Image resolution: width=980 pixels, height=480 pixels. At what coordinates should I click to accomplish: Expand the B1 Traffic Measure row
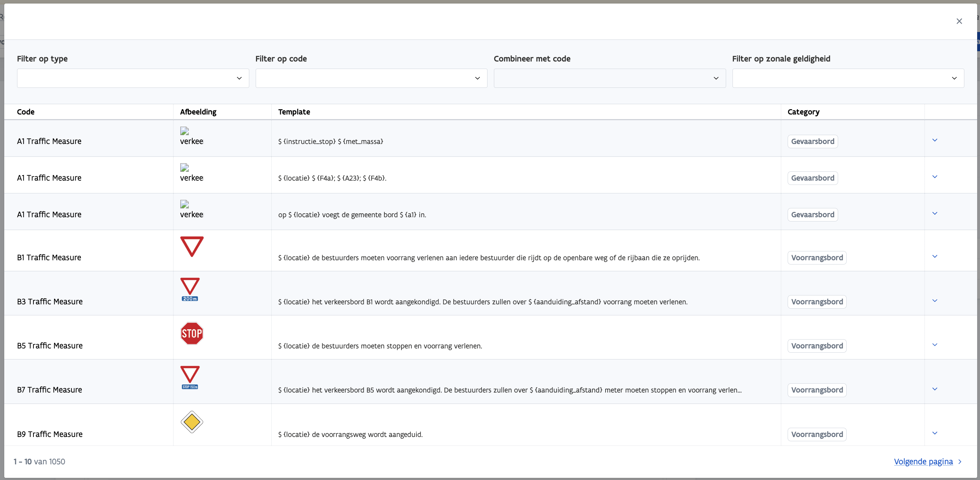point(935,256)
